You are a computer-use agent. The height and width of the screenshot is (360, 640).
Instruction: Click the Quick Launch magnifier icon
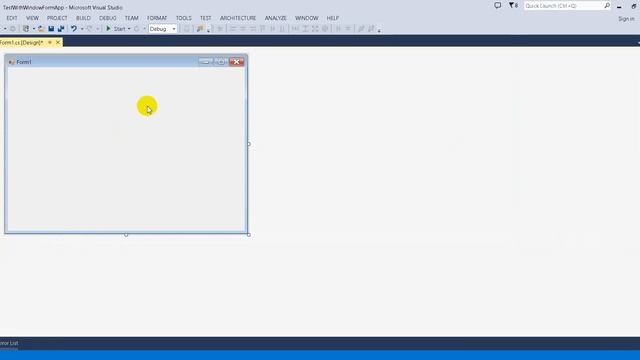(607, 5)
